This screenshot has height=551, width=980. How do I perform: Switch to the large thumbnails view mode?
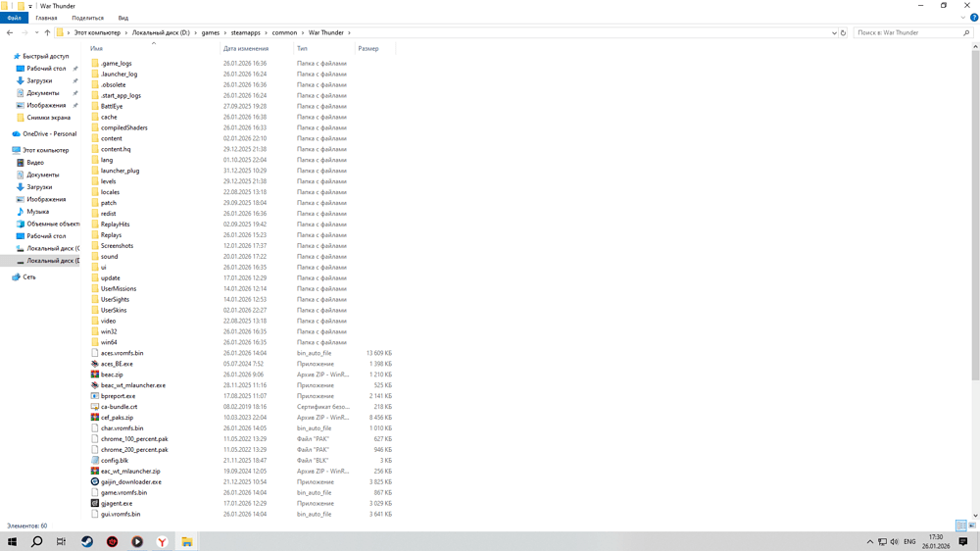pyautogui.click(x=972, y=526)
